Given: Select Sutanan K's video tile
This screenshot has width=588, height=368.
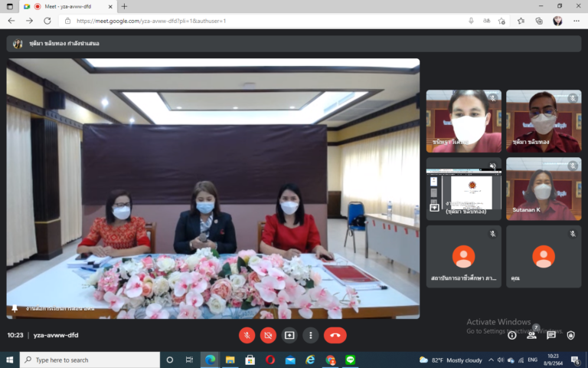Looking at the screenshot, I should [x=544, y=189].
